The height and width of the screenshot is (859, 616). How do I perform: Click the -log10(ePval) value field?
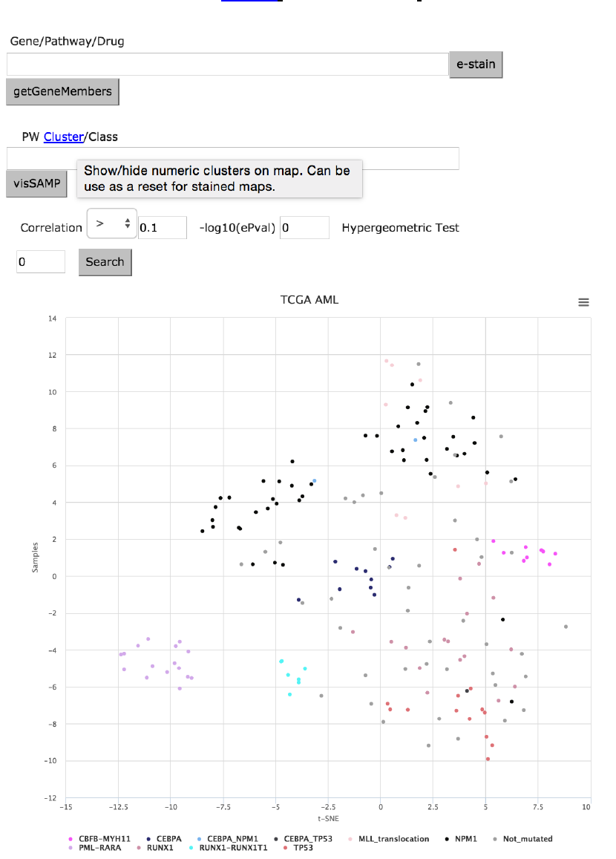[304, 228]
